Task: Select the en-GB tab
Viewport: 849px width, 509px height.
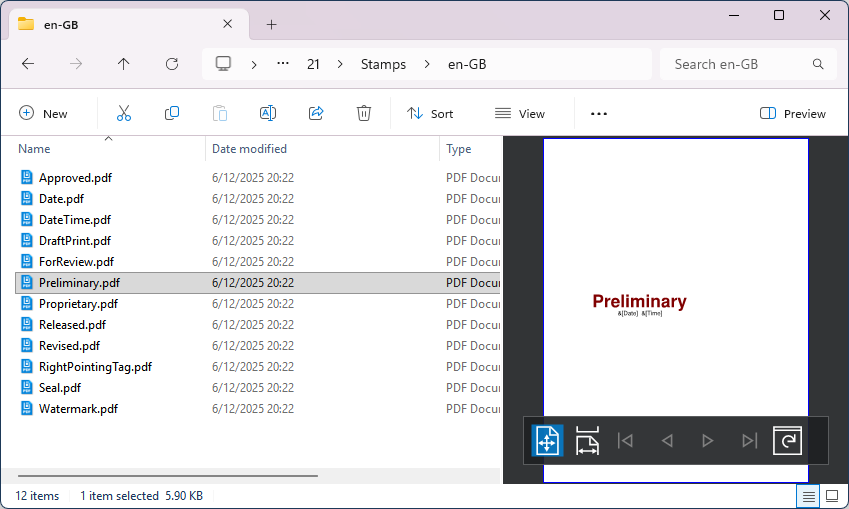Action: coord(129,24)
